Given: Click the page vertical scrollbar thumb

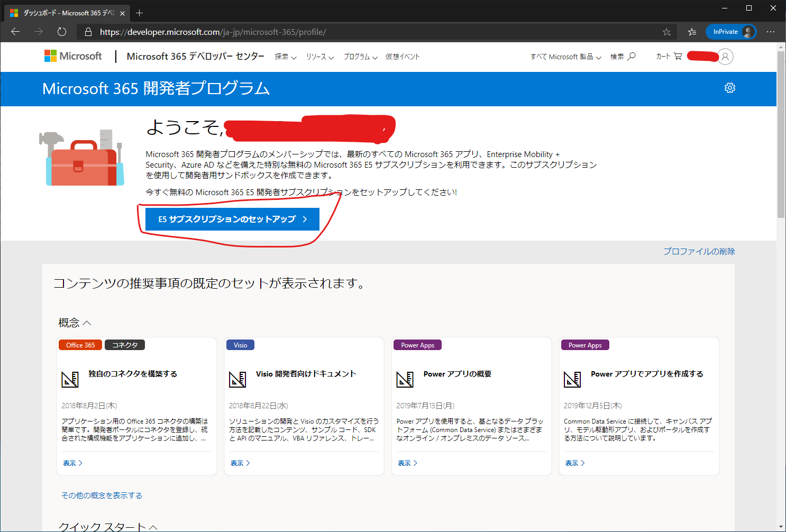Looking at the screenshot, I should click(781, 135).
